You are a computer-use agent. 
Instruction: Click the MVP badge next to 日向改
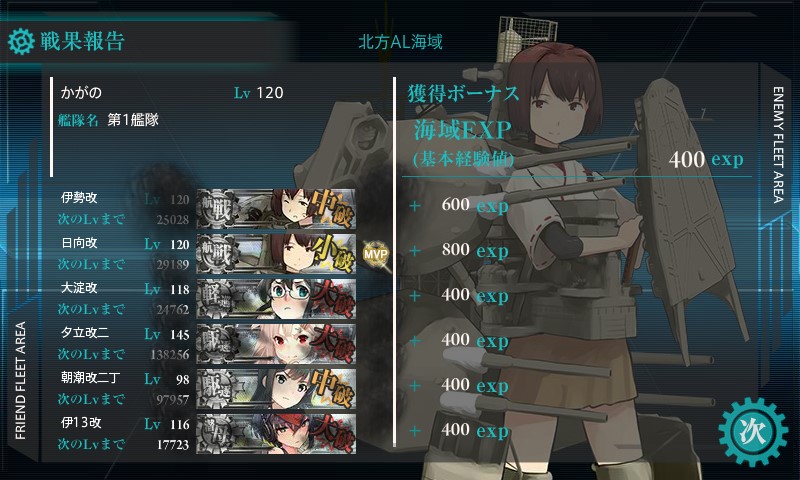[376, 254]
